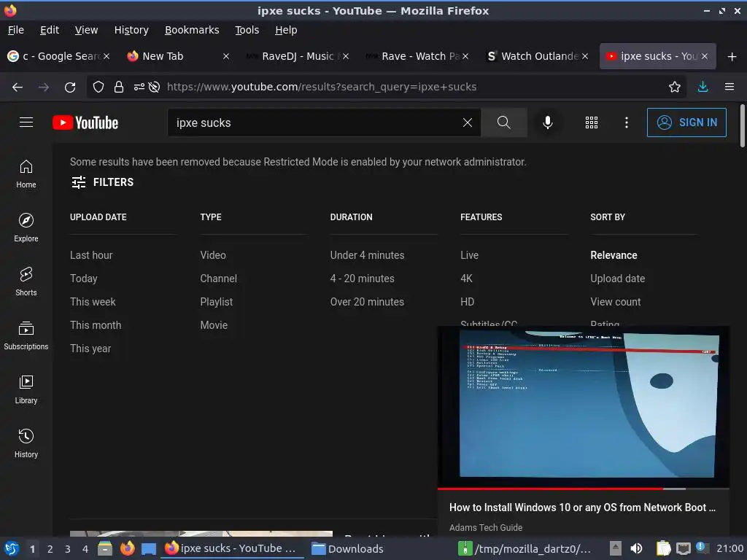Open Subscriptions in sidebar
The width and height of the screenshot is (747, 560).
(x=26, y=335)
